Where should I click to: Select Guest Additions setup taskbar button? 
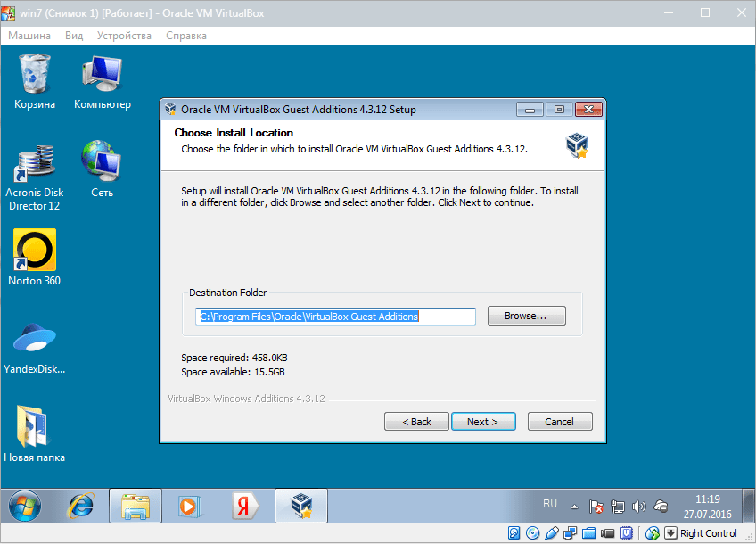tap(301, 506)
